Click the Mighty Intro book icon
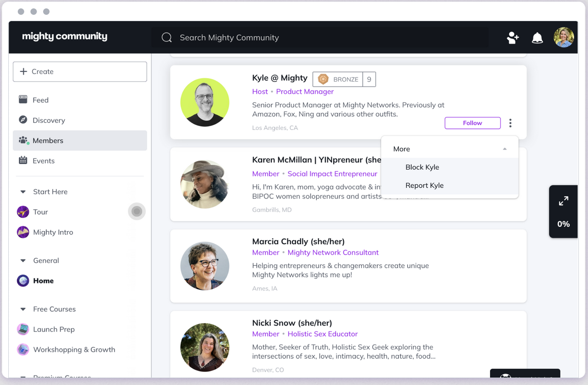This screenshot has width=588, height=385. tap(23, 232)
